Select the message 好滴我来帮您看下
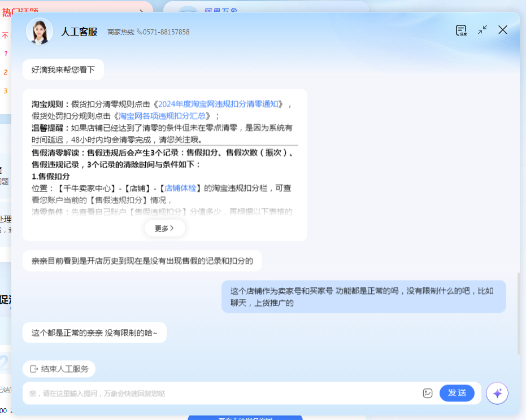 click(63, 70)
